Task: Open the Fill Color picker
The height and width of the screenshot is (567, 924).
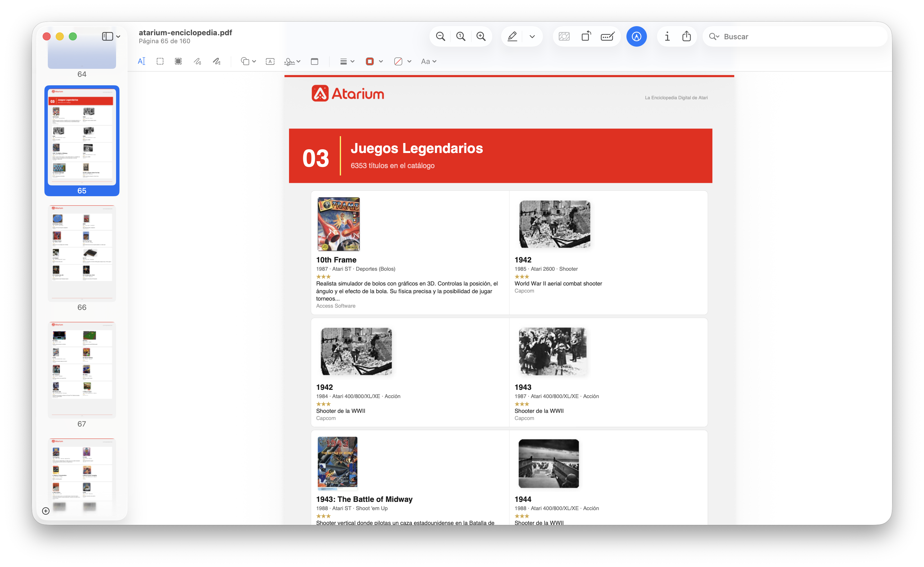Action: coord(403,61)
